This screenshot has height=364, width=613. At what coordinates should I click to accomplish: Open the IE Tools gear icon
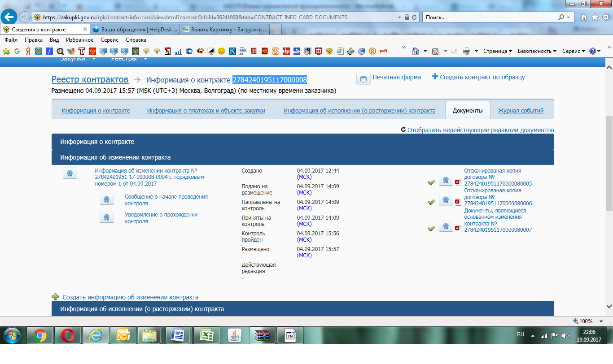[605, 17]
